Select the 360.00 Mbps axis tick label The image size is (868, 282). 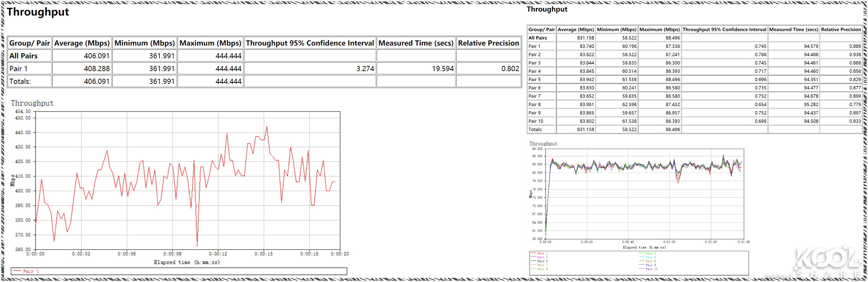23,249
